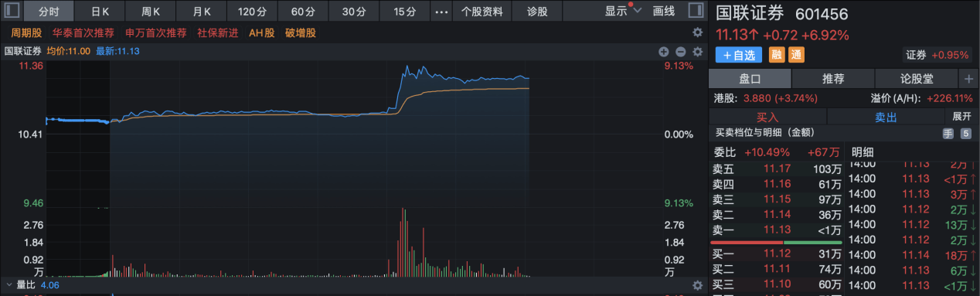
Task: Toggle the left sidebar panel icon
Action: 12,11
